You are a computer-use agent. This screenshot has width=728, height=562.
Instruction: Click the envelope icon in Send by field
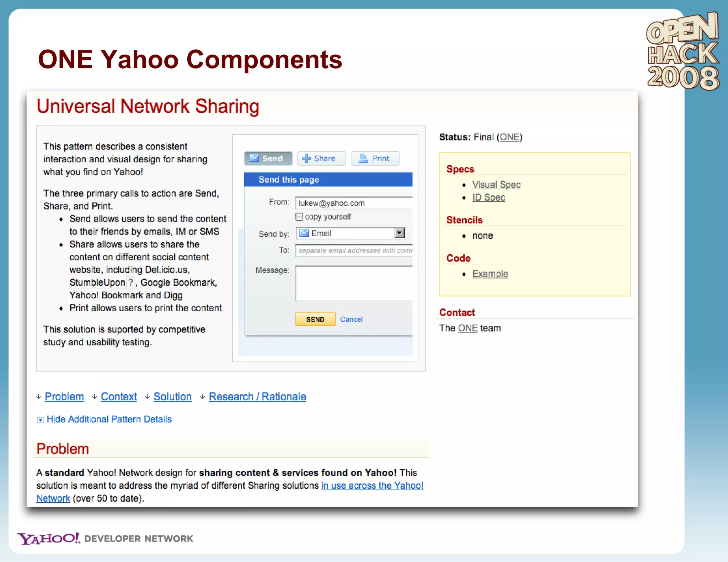(304, 233)
